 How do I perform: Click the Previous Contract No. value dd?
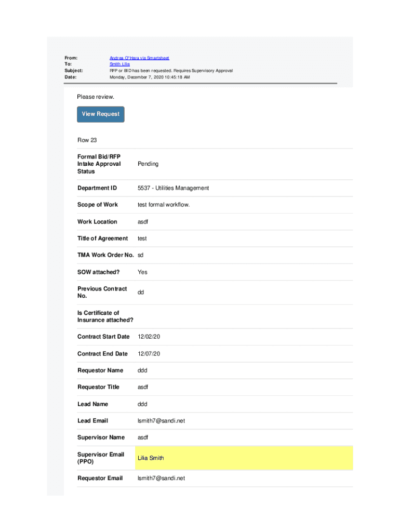click(141, 292)
